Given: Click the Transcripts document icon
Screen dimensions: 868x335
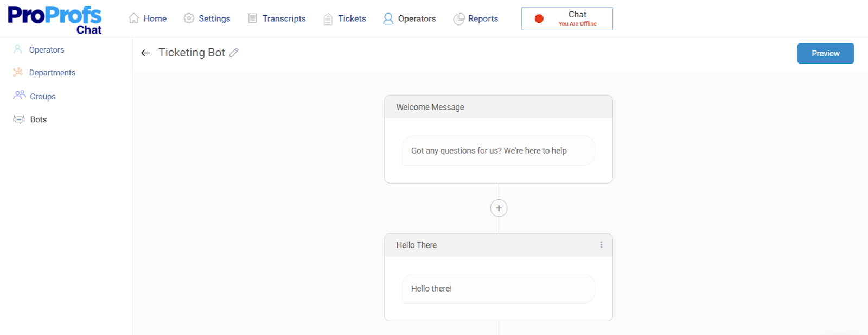Looking at the screenshot, I should tap(252, 18).
